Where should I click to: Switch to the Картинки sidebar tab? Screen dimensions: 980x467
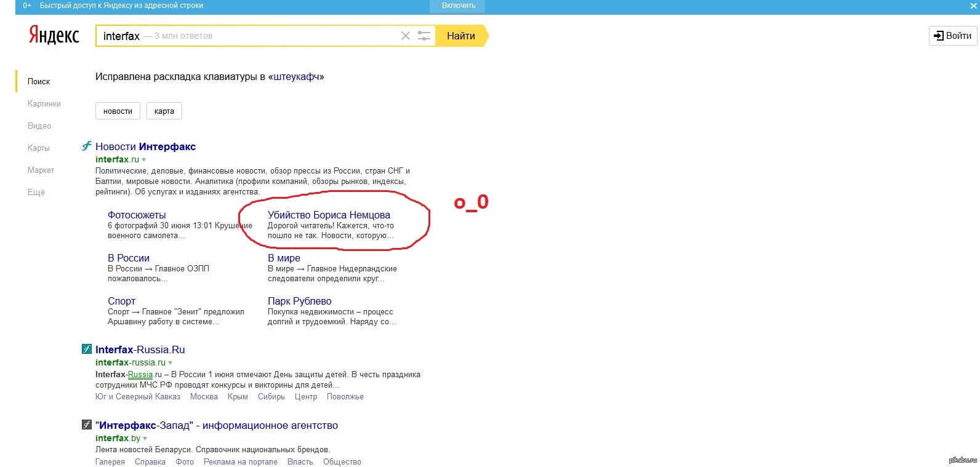44,103
